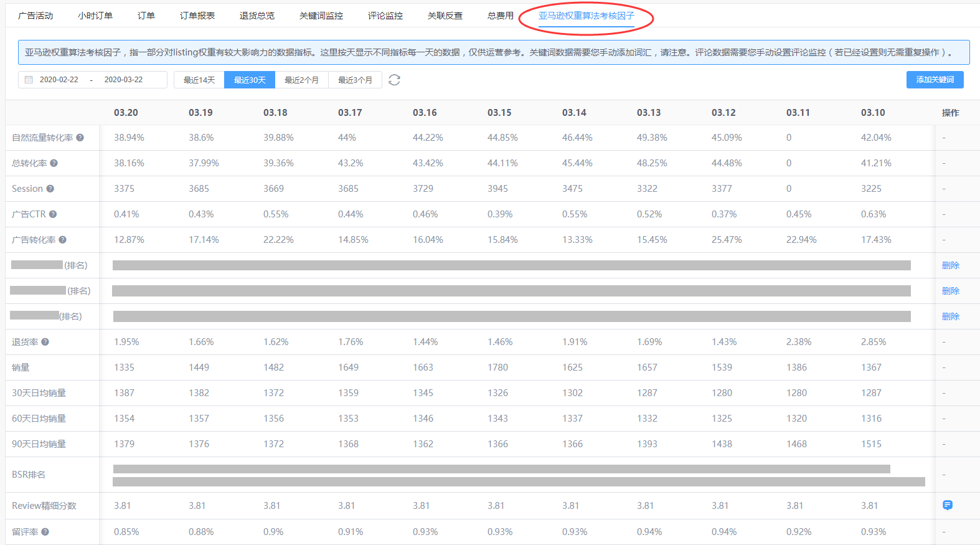Select the 最近2个月 range option
Screen dimensions: 980x545
[301, 80]
